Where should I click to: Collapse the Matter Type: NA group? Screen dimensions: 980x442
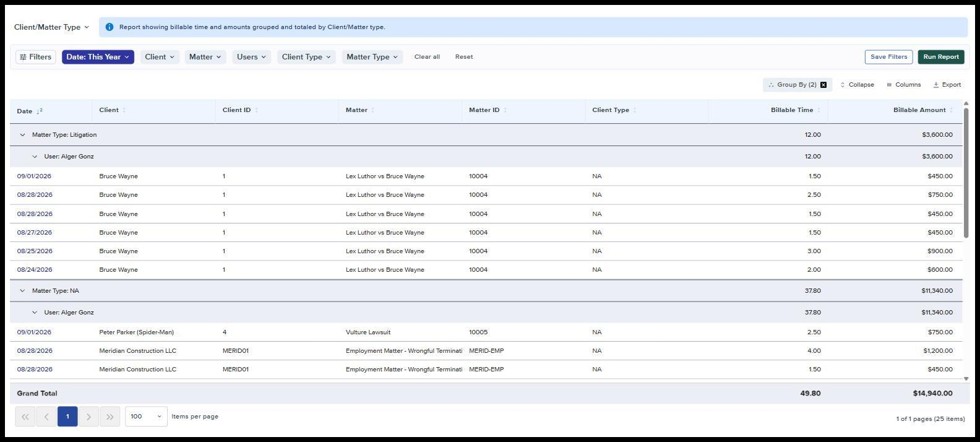pos(23,291)
